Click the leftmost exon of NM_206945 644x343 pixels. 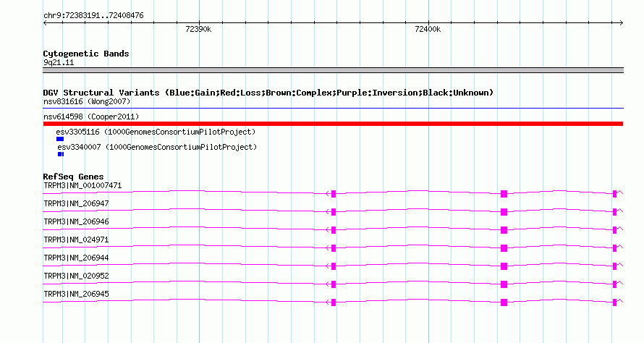pyautogui.click(x=334, y=302)
